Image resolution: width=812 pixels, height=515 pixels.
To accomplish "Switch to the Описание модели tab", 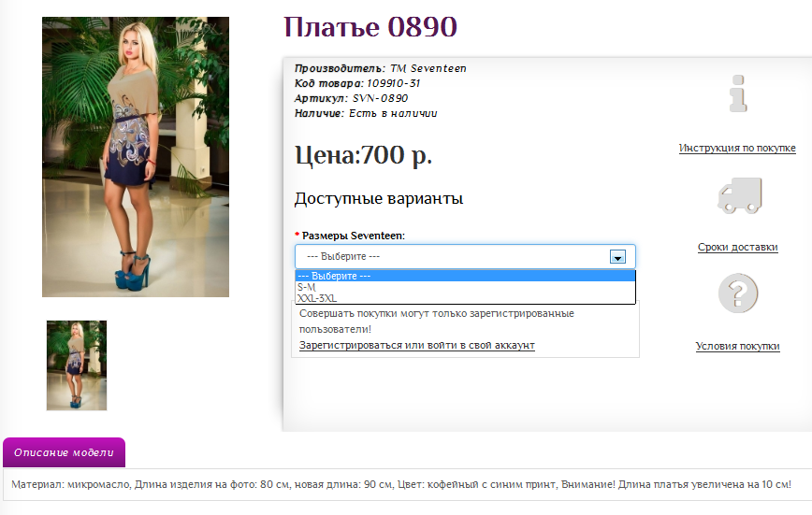I will 64,452.
